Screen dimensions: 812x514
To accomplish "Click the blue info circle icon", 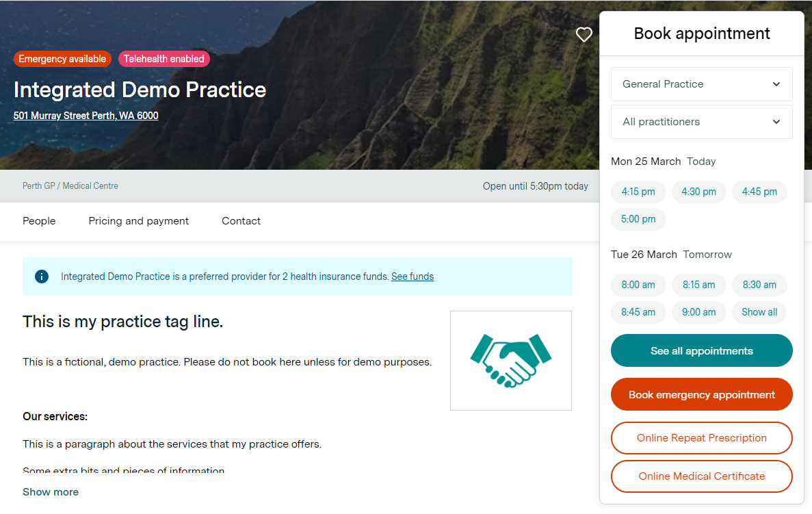I will click(42, 277).
